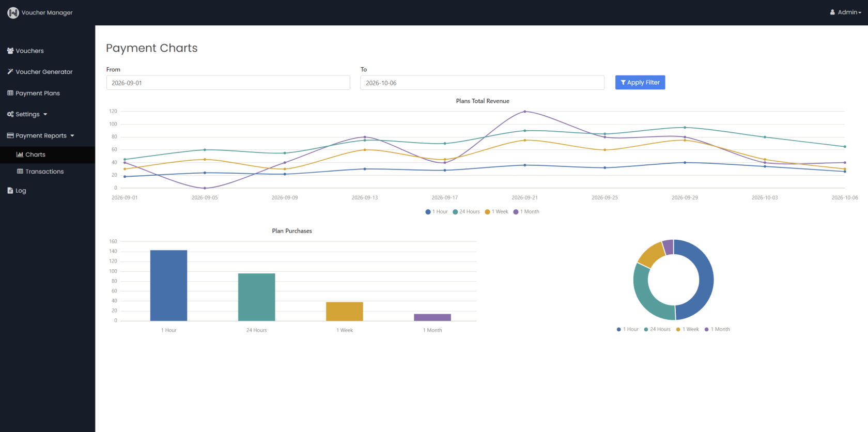This screenshot has height=432, width=868.
Task: Apply the date range filter
Action: coord(640,83)
